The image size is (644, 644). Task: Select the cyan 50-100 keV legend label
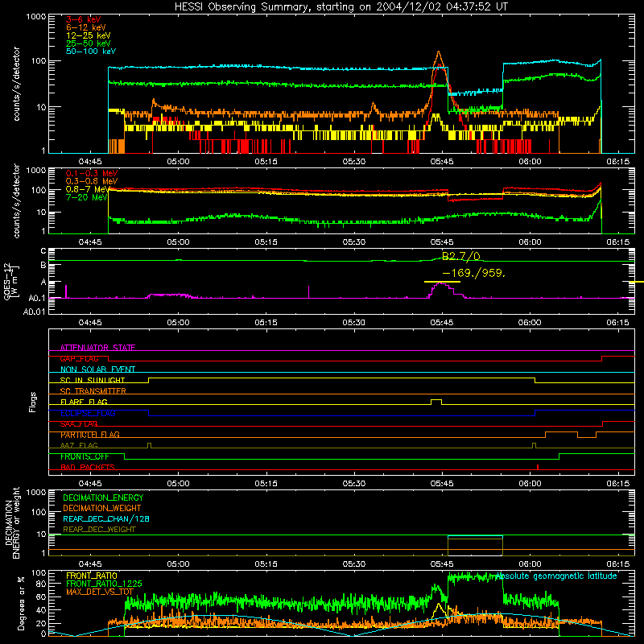click(x=91, y=52)
